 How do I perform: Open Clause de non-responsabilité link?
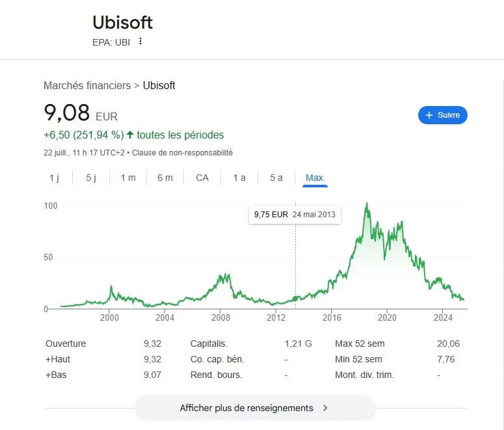click(182, 153)
